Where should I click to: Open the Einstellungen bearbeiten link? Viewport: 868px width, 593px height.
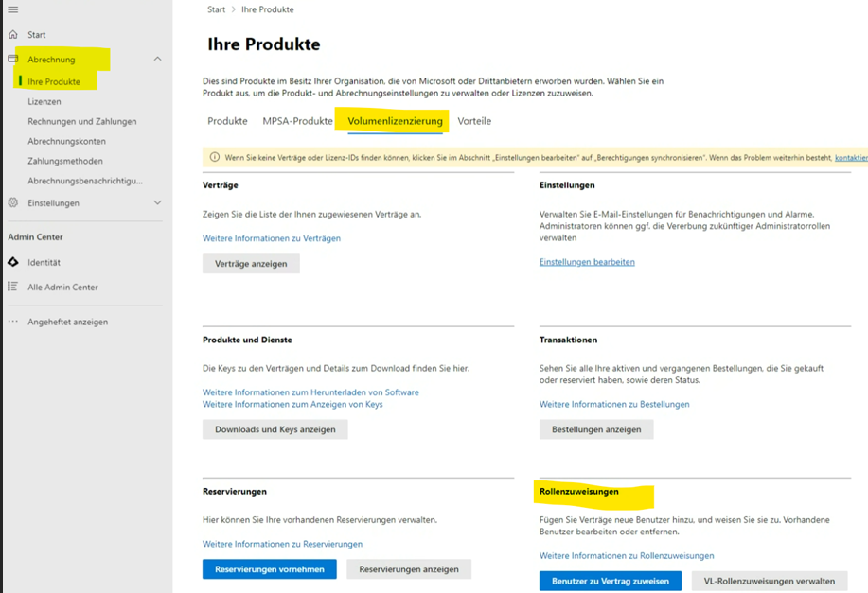click(587, 262)
